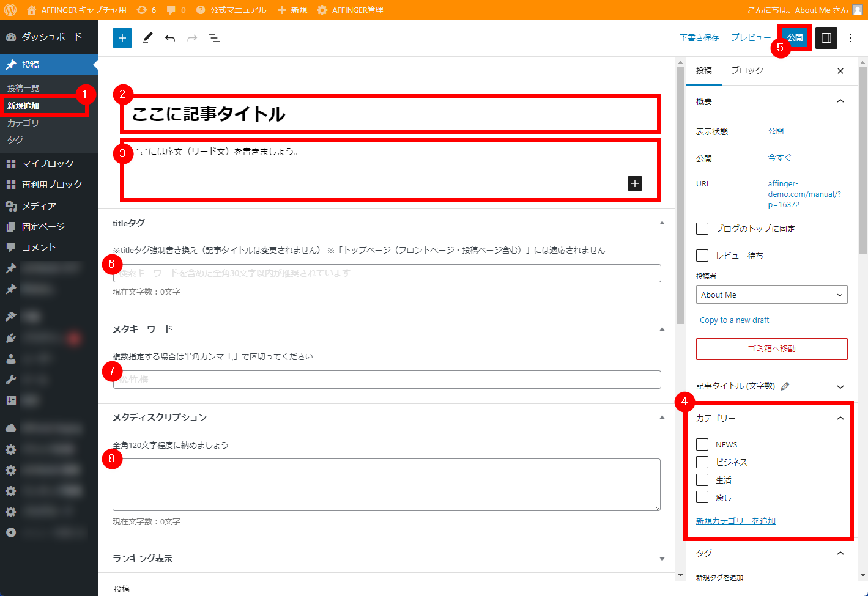Click the ゴミ箱へ移動 button
The height and width of the screenshot is (596, 868).
click(772, 348)
